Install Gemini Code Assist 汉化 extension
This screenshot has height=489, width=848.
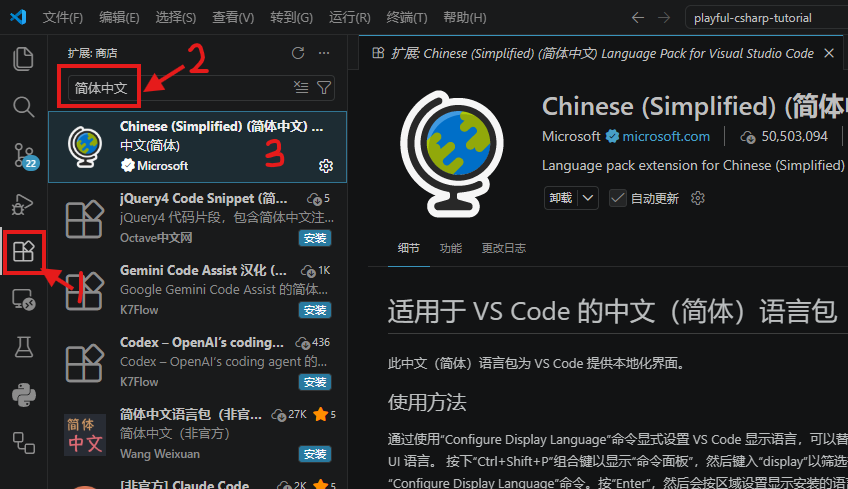pyautogui.click(x=315, y=310)
